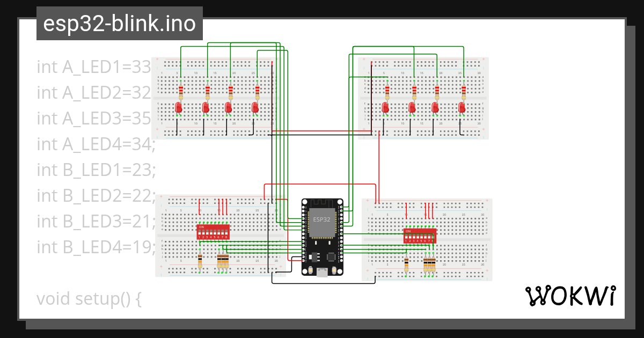Image resolution: width=644 pixels, height=338 pixels.
Task: Select the resistor below the right DIP switch
Action: tap(406, 264)
